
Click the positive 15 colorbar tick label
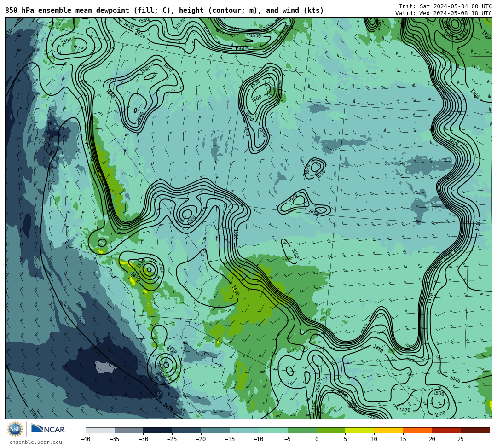403,439
